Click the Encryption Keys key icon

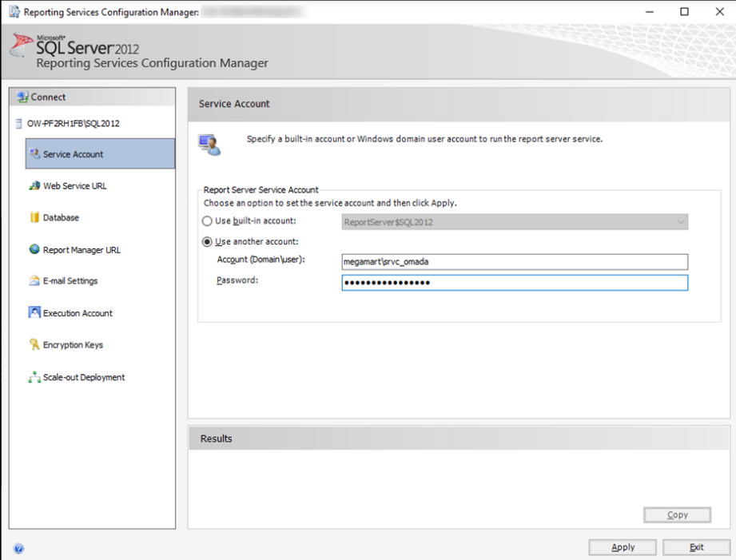[34, 344]
